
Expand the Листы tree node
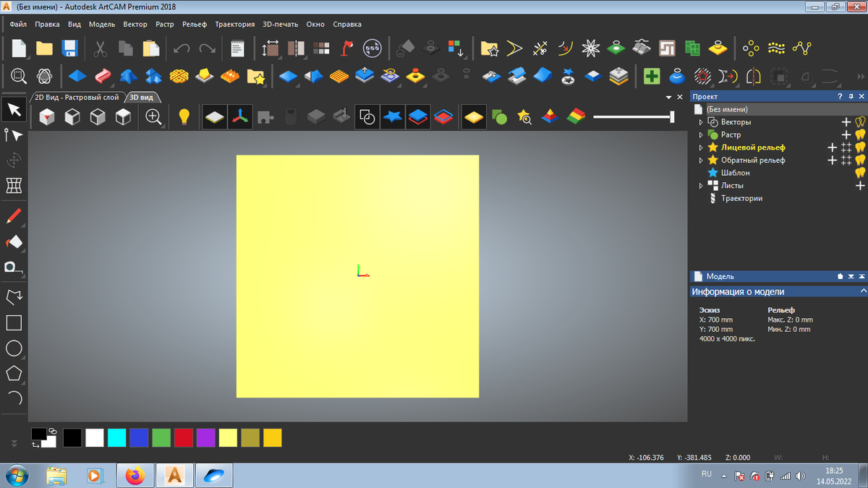[701, 186]
